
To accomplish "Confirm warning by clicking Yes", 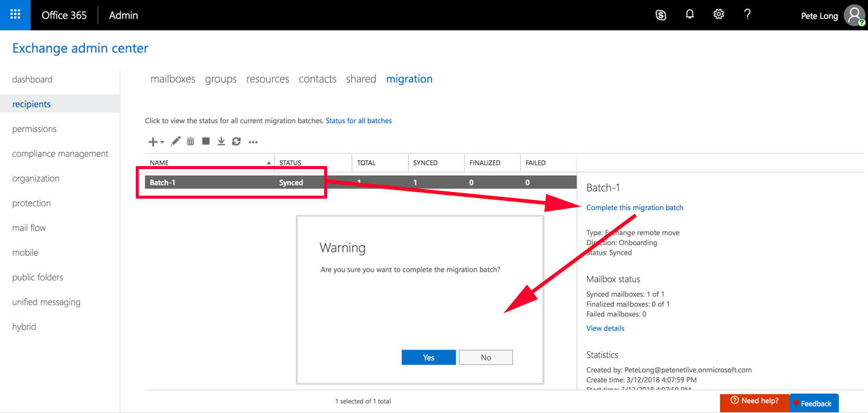I will [428, 357].
